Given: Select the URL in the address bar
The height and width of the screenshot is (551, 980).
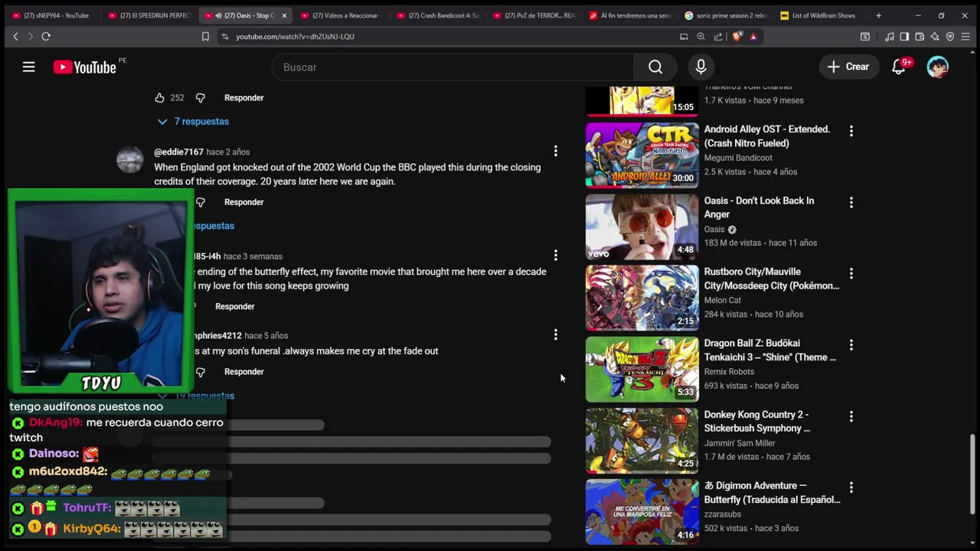Looking at the screenshot, I should pos(295,36).
